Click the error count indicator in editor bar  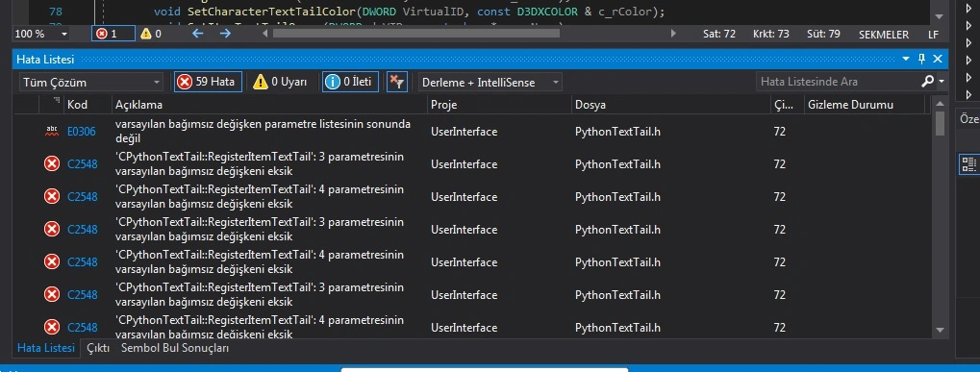pyautogui.click(x=113, y=34)
